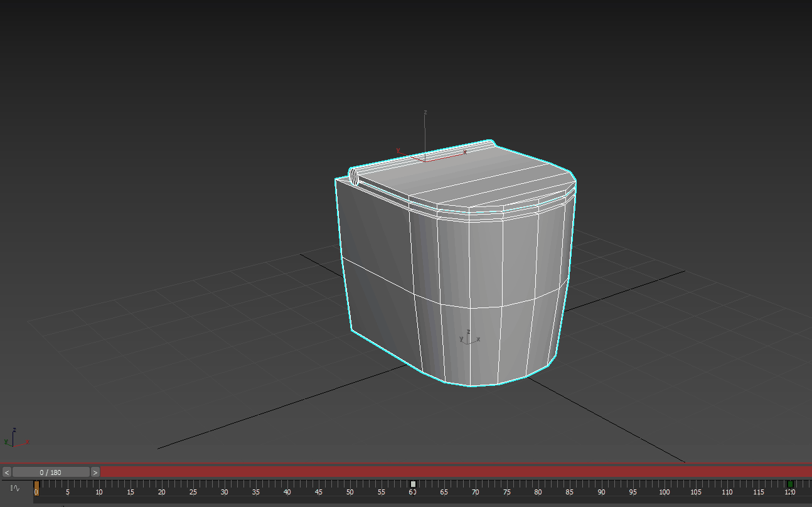Select the green key marker near frame 120

point(790,483)
